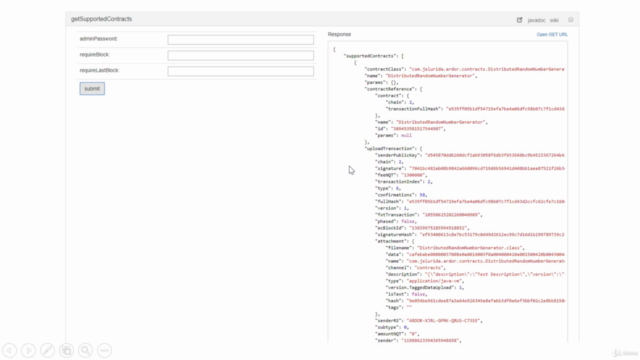Select the "supportedContracts" key in response

coord(370,56)
